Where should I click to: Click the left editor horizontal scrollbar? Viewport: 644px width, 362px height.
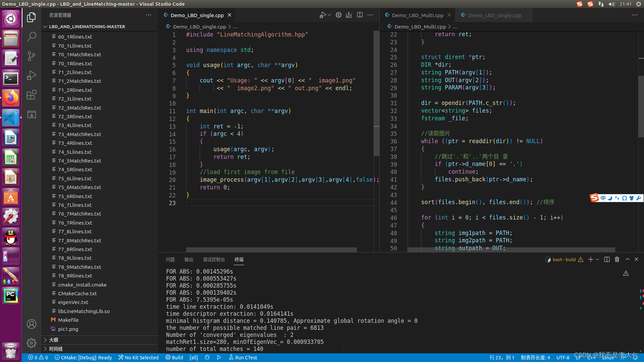pos(271,250)
